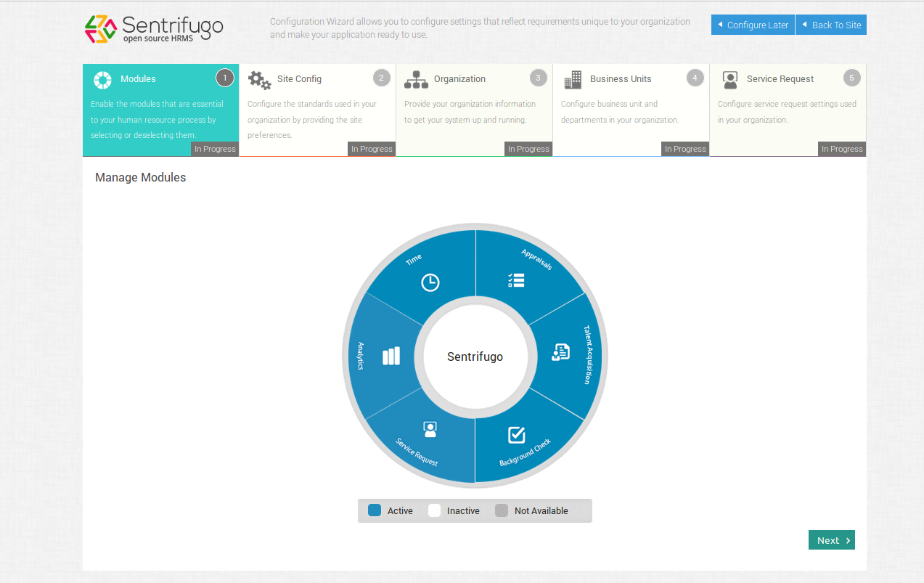Click the Organization hierarchy icon
This screenshot has height=583, width=924.
click(416, 79)
